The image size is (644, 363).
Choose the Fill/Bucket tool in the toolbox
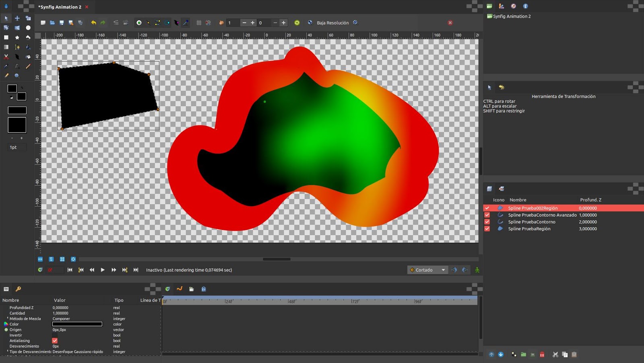point(28,47)
